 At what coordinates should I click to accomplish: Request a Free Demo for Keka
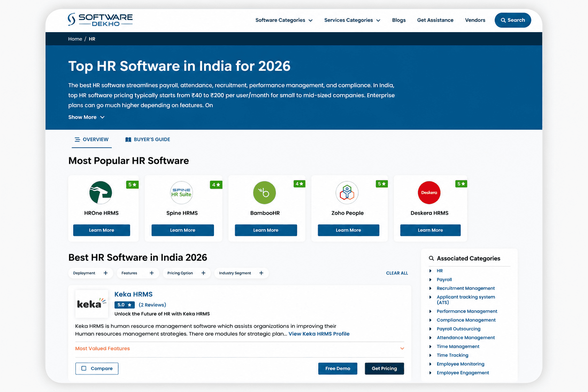338,368
